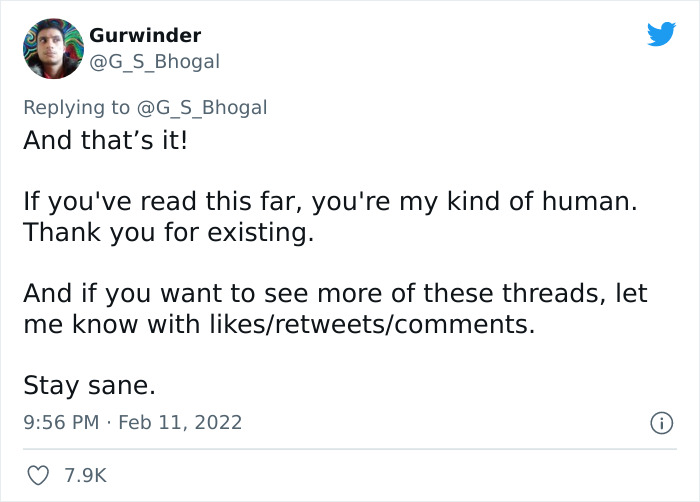Click the "If you've read this far" text
Screen dimensions: 700x502
point(162,201)
